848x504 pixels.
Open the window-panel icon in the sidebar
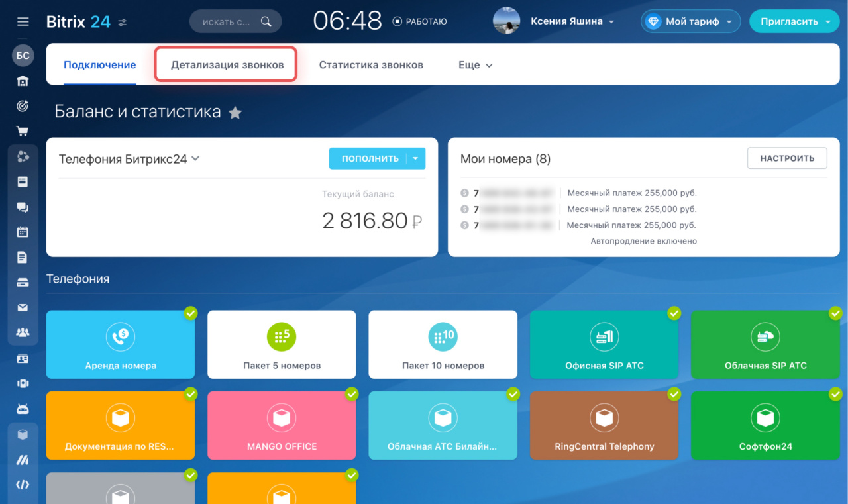coord(23,181)
